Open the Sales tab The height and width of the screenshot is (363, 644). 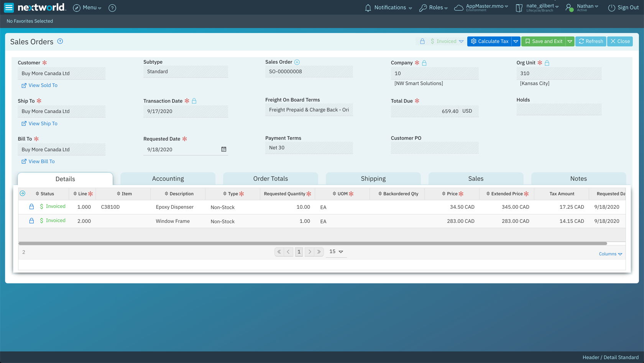(476, 178)
